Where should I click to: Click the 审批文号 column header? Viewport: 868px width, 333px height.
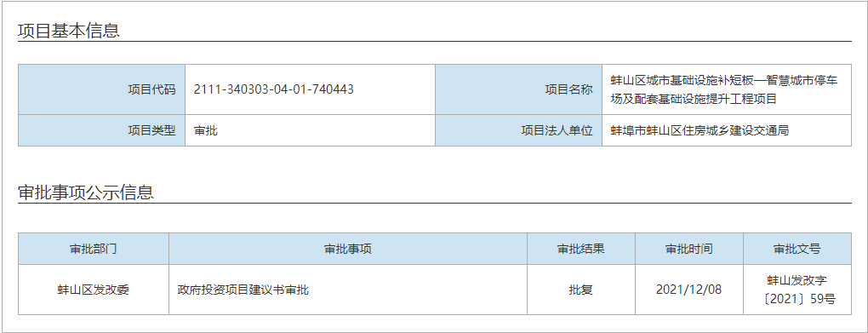pyautogui.click(x=797, y=249)
